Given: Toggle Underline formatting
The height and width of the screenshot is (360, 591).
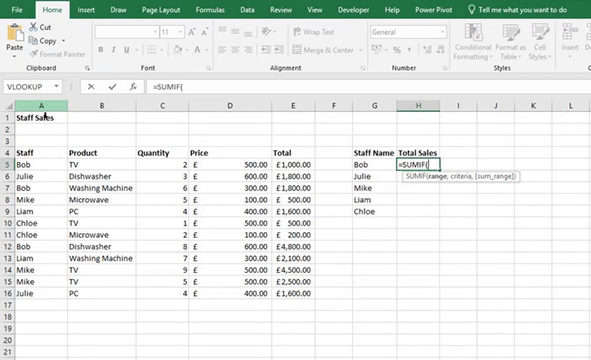Looking at the screenshot, I should click(x=127, y=49).
